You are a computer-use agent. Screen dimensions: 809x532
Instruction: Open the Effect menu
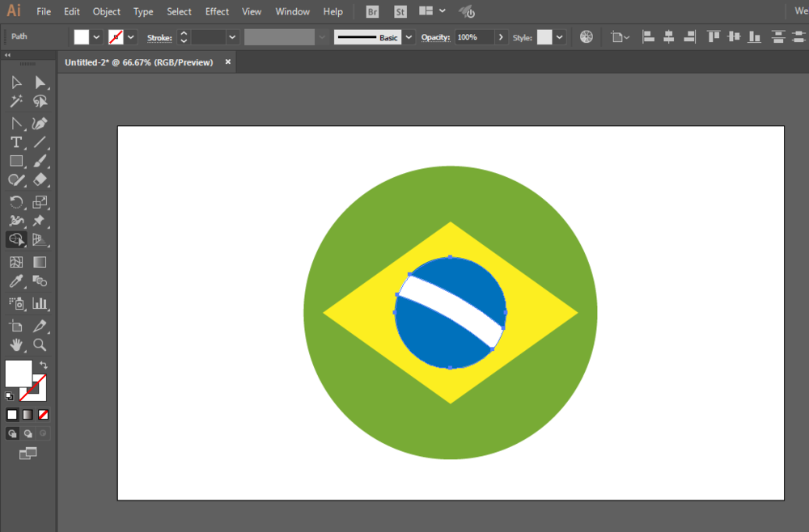click(217, 11)
